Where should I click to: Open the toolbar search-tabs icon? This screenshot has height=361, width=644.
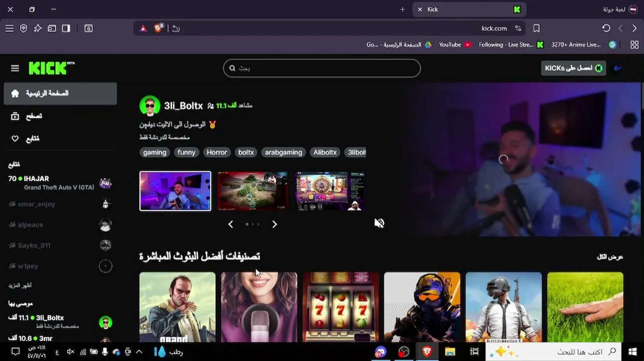coord(89,29)
